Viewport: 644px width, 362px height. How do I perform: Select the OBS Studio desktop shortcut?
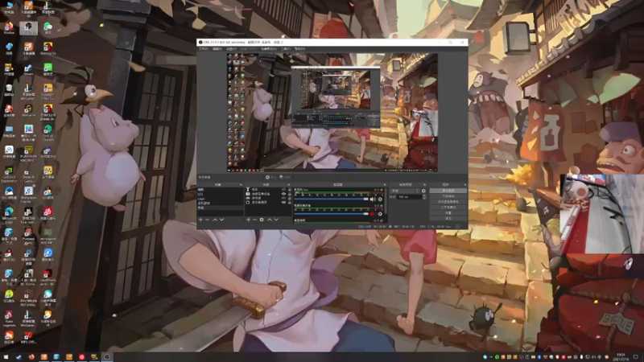[28, 28]
